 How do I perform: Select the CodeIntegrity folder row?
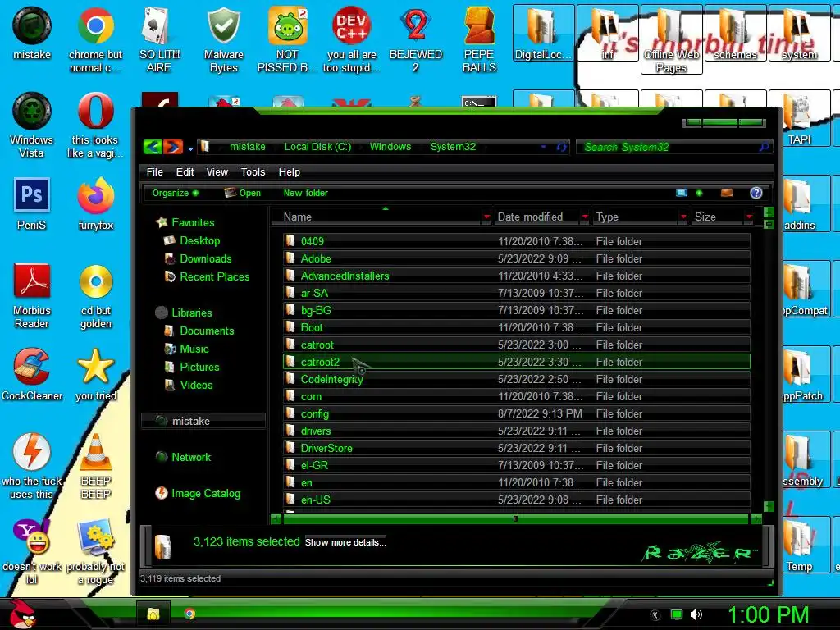click(x=517, y=379)
